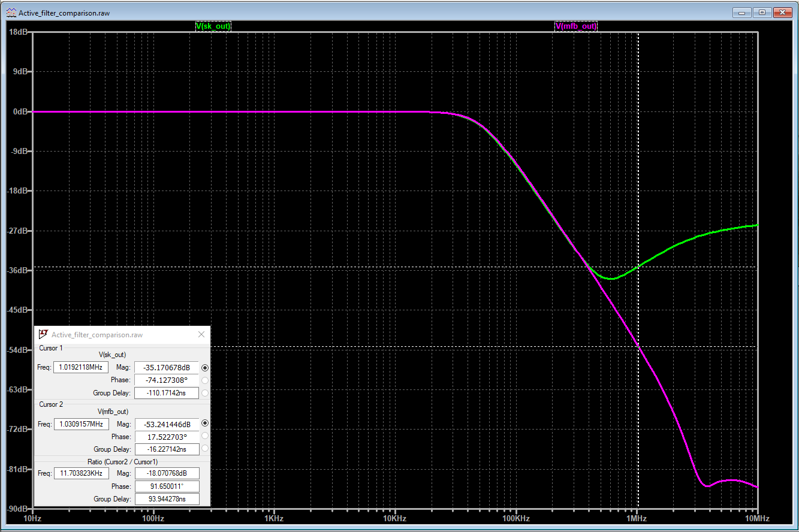Click Cursor 1 Mag field -35.170678dB

click(x=167, y=367)
